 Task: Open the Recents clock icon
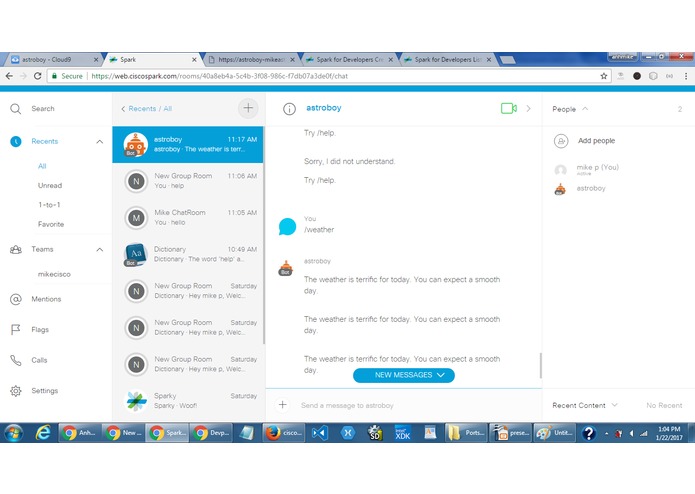16,141
